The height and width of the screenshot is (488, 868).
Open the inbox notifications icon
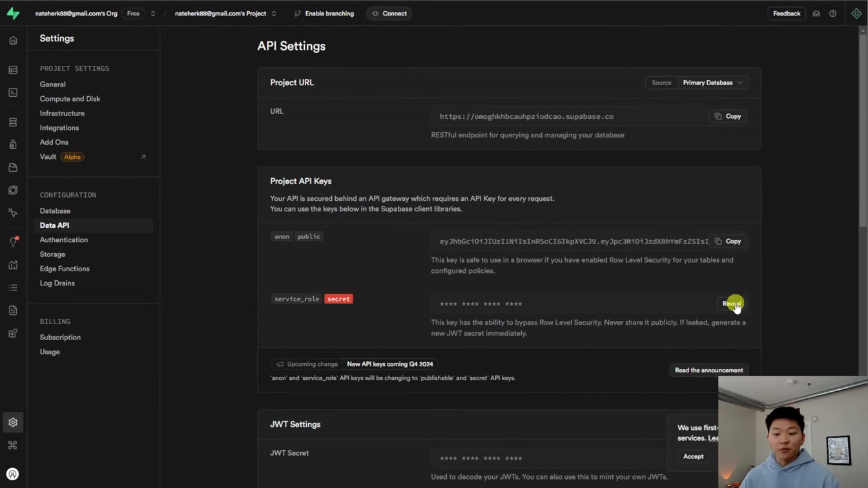point(816,14)
